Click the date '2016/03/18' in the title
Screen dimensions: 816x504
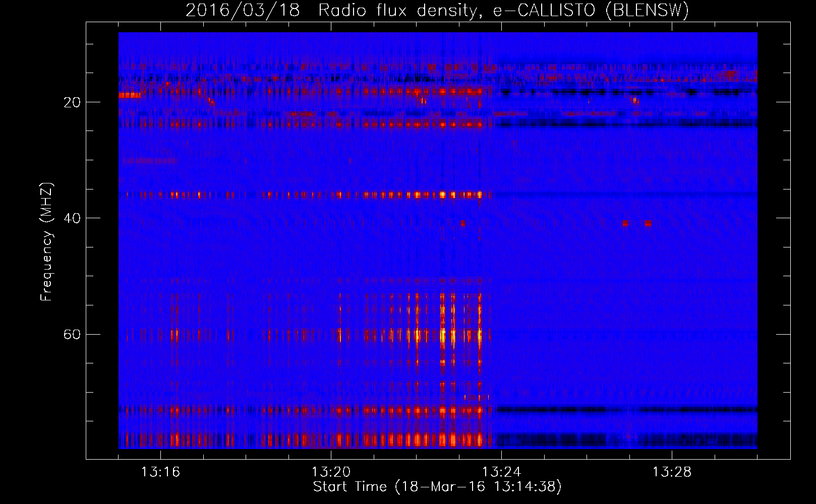click(x=243, y=10)
